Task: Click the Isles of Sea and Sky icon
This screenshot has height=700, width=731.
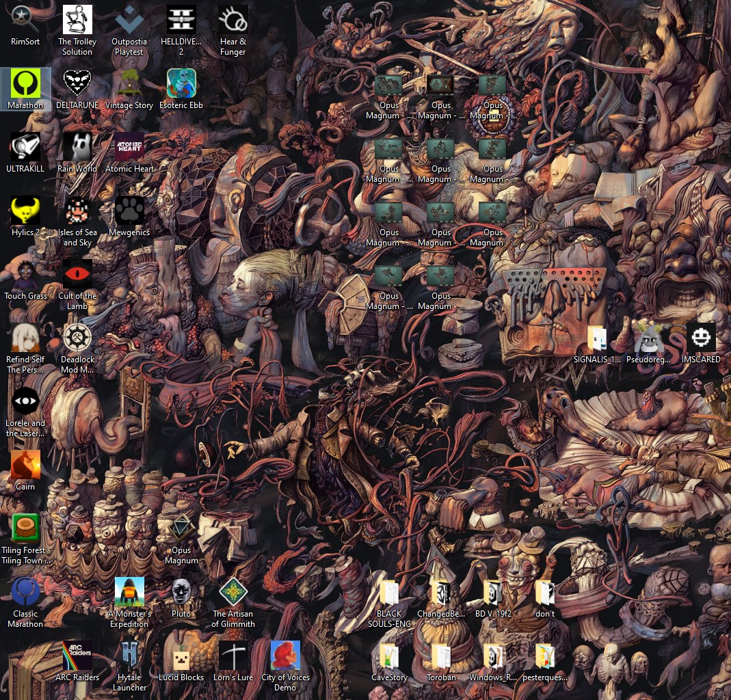Action: tap(77, 210)
